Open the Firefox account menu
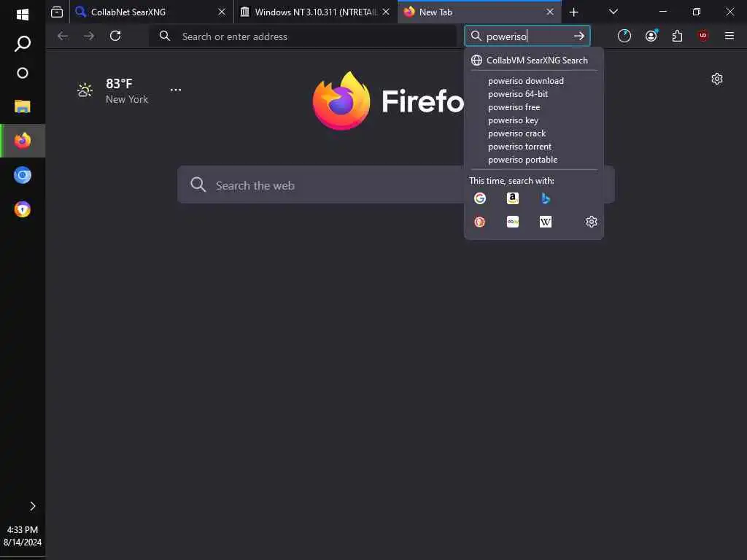The image size is (747, 560). click(x=651, y=36)
